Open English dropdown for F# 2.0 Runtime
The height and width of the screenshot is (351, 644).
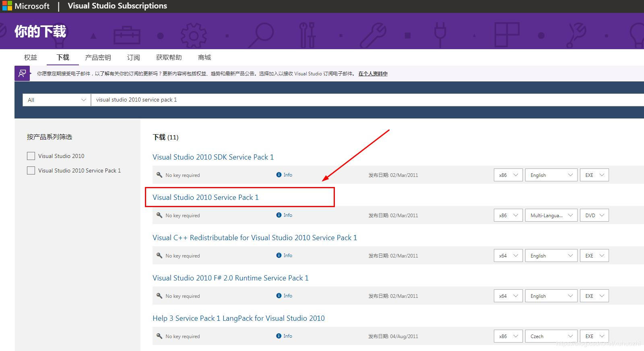551,296
